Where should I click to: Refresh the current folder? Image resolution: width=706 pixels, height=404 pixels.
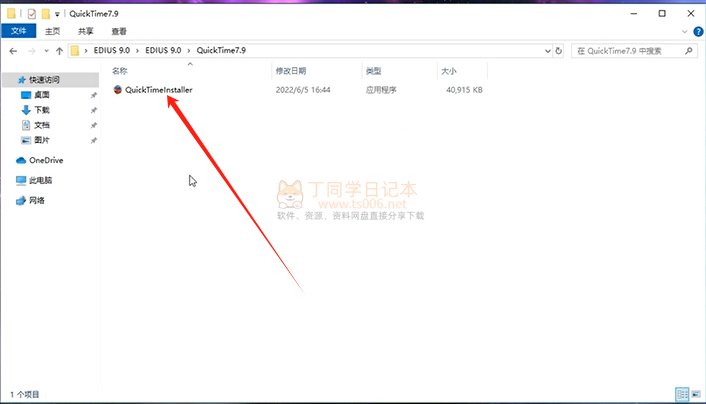tap(559, 51)
